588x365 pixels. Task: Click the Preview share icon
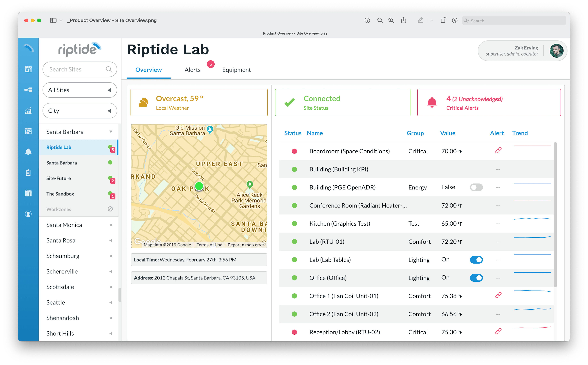404,20
